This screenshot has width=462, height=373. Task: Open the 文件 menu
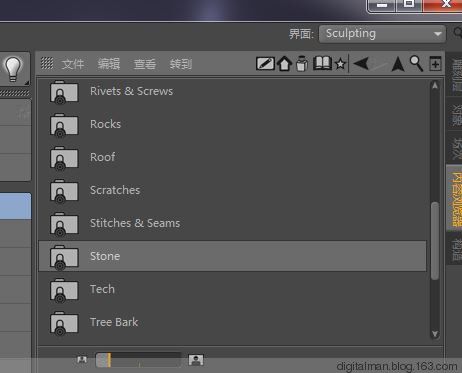tap(73, 63)
